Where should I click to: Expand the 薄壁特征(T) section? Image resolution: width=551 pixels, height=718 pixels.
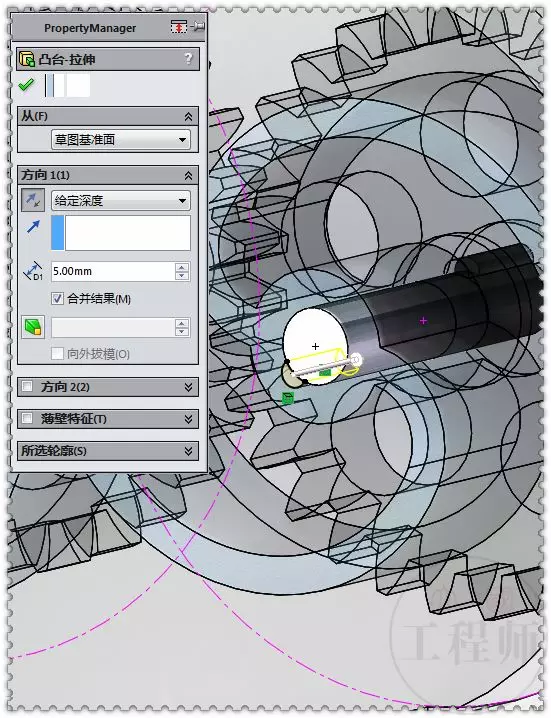188,419
